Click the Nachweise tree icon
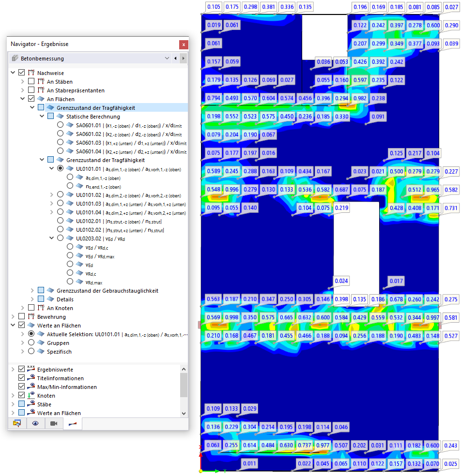Viewport: 461px width, 476px height. click(x=31, y=73)
